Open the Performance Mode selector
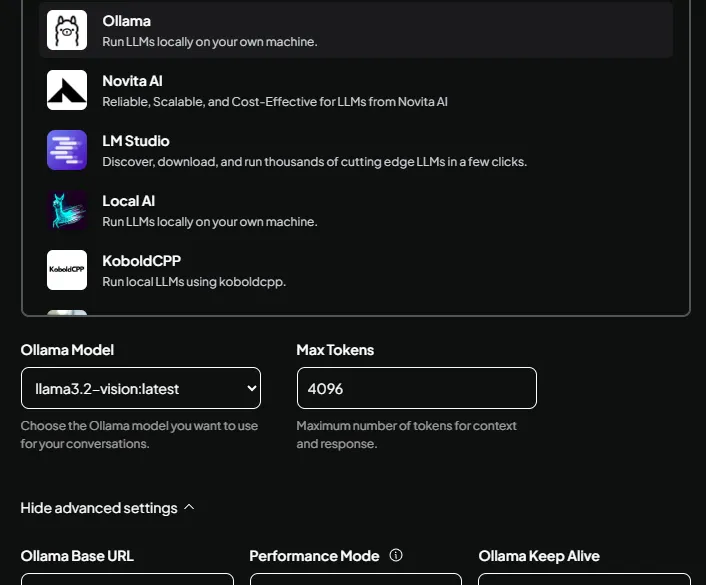 point(356,579)
